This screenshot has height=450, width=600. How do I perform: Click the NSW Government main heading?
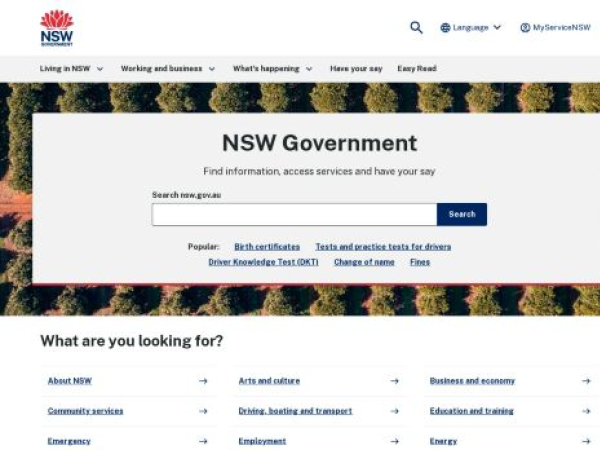coord(320,143)
